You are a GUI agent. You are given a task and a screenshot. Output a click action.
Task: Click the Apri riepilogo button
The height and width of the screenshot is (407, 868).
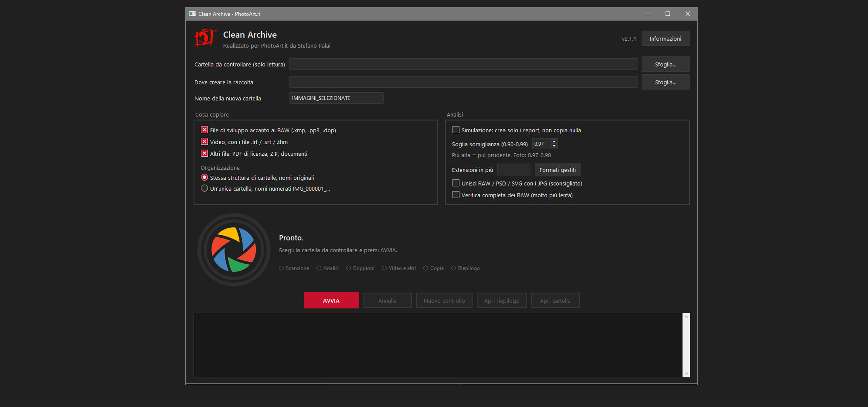[x=502, y=301]
